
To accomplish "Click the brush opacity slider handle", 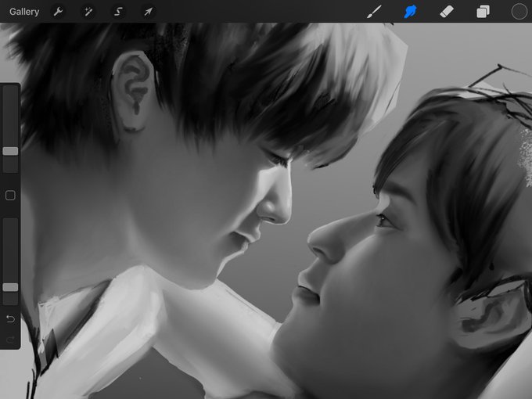I will click(10, 287).
